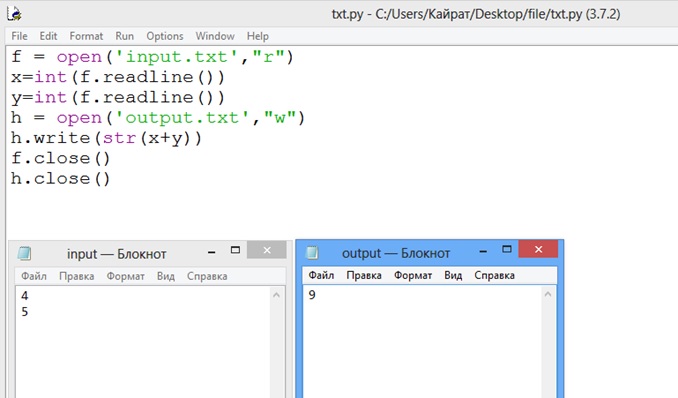Click scroll up arrow in output Notepad
The image size is (678, 398).
(x=548, y=295)
